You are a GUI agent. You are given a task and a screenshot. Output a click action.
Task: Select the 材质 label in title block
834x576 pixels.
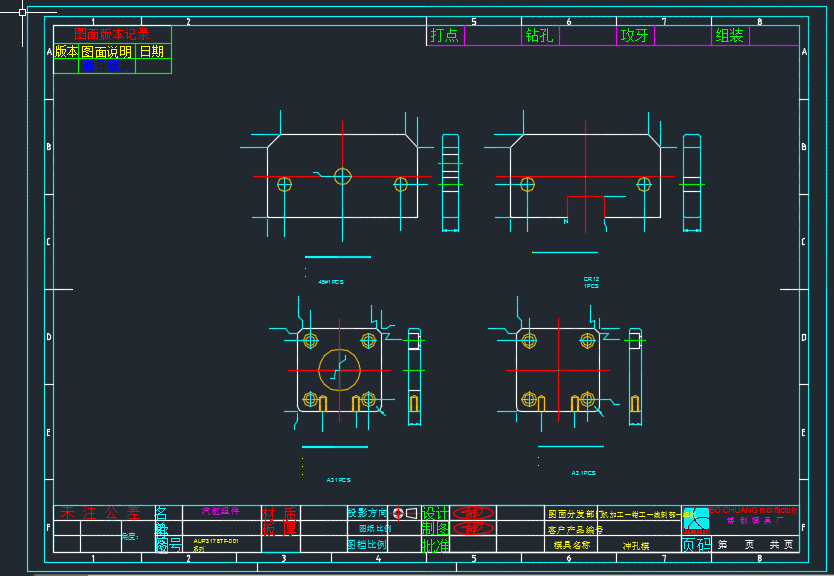[x=279, y=513]
